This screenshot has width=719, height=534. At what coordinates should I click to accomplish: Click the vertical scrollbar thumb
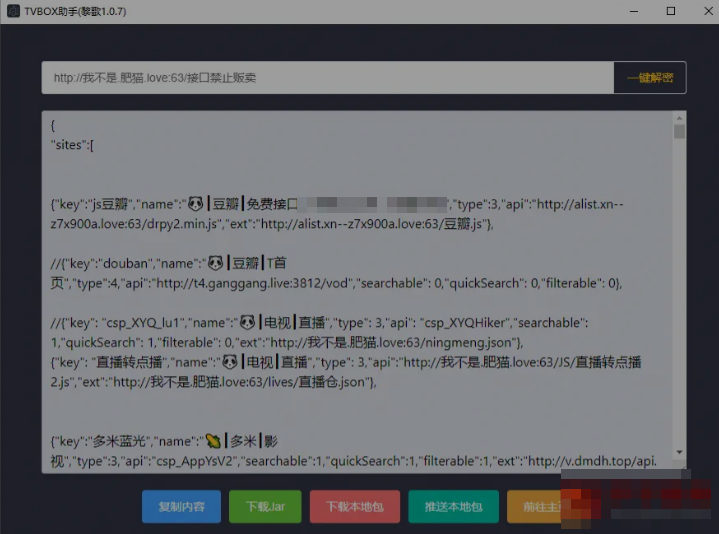(x=679, y=132)
